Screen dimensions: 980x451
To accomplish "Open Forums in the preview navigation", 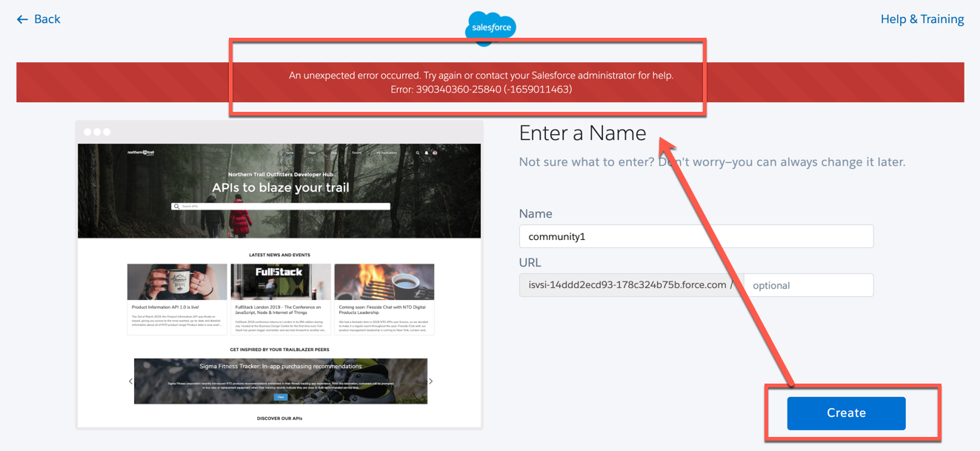I will click(x=356, y=153).
